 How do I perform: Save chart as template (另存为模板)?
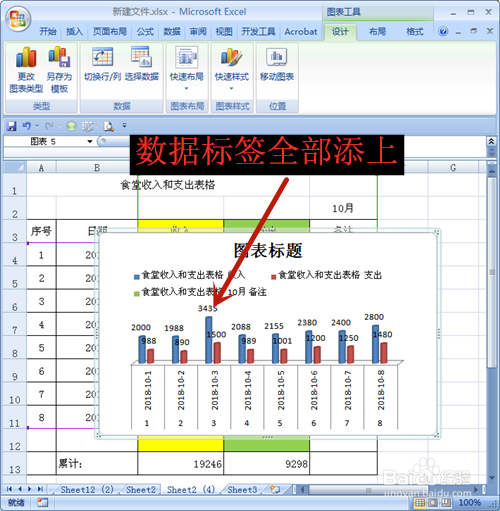[x=59, y=70]
